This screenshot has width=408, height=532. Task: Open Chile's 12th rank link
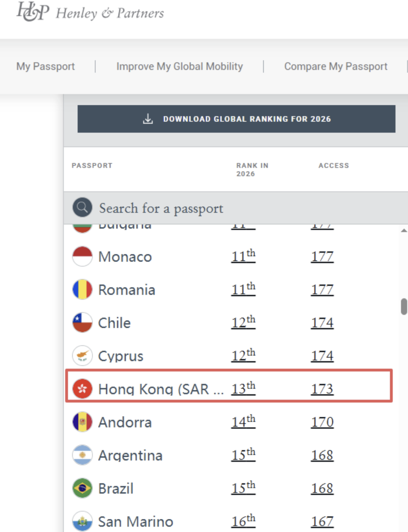[x=243, y=322]
